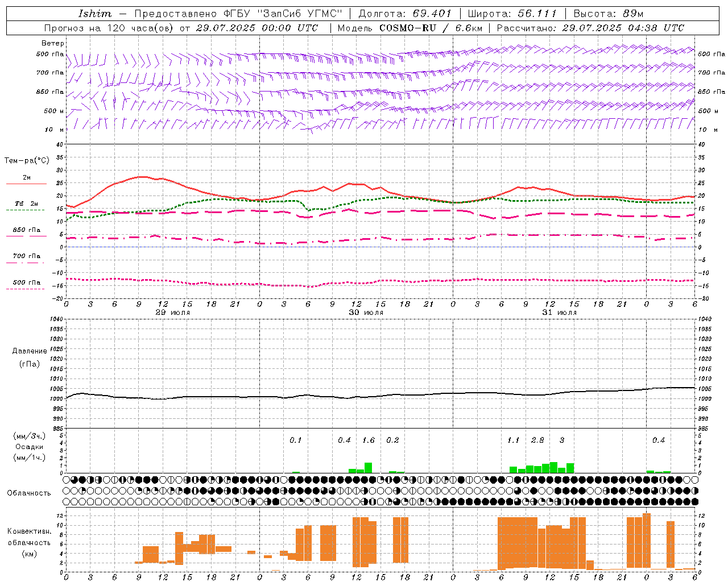This screenshot has width=728, height=582.
Task: Click the "850 гПа" temperature legend entry
Action: [27, 230]
